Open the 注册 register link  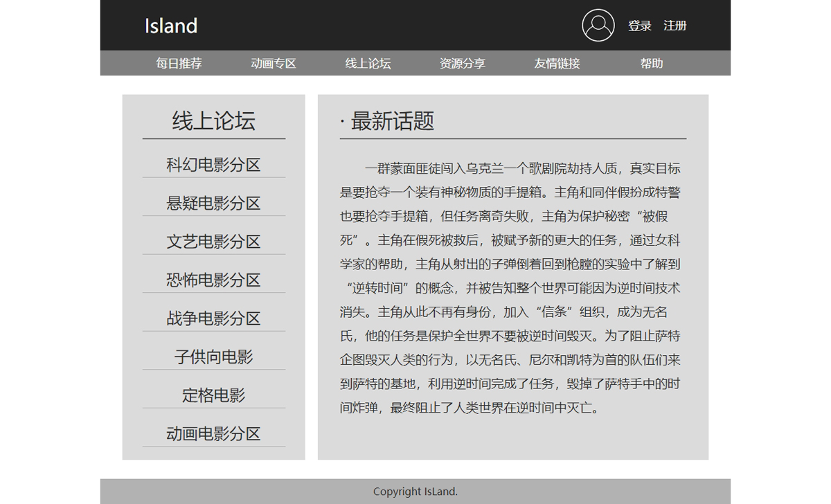(x=675, y=26)
